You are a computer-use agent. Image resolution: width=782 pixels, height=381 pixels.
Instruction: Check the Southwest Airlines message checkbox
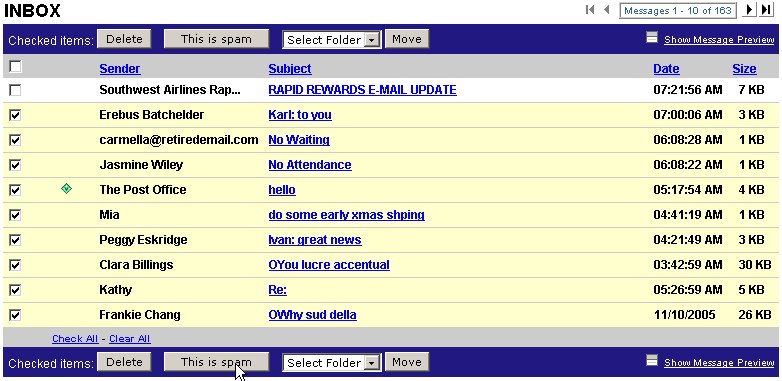(x=15, y=90)
